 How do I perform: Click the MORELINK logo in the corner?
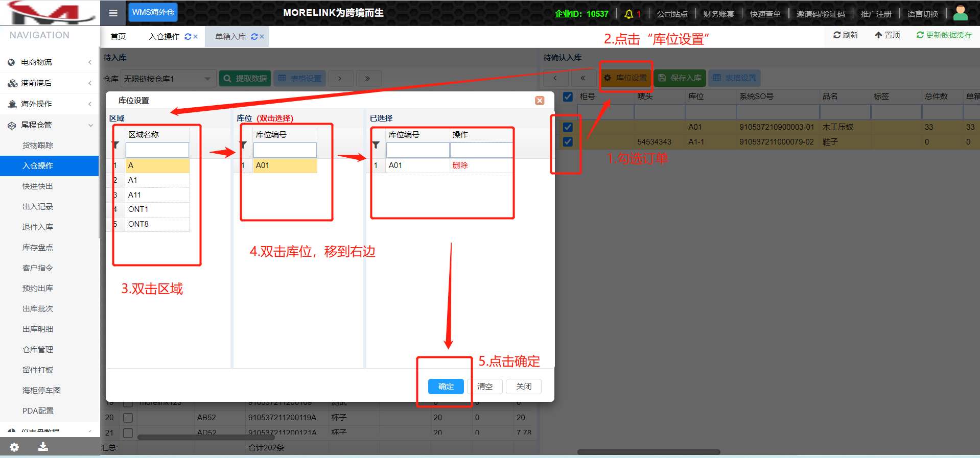50,13
